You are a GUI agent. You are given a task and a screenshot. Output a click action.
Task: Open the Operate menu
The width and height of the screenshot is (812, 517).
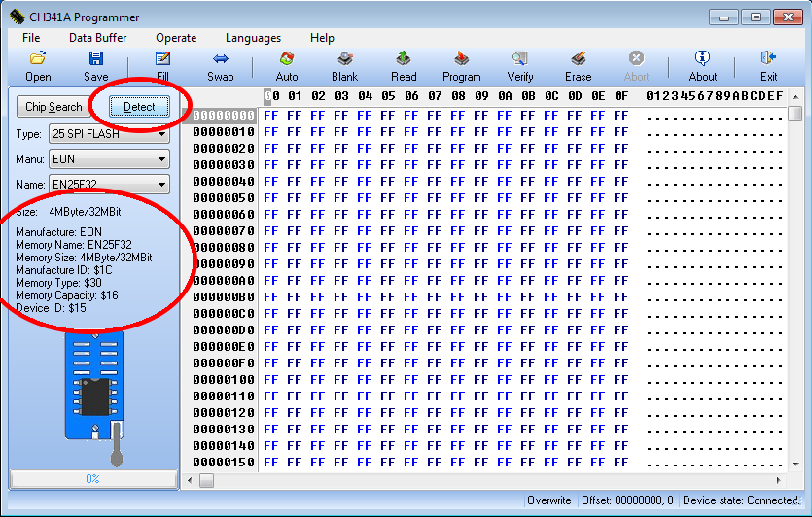click(x=176, y=38)
